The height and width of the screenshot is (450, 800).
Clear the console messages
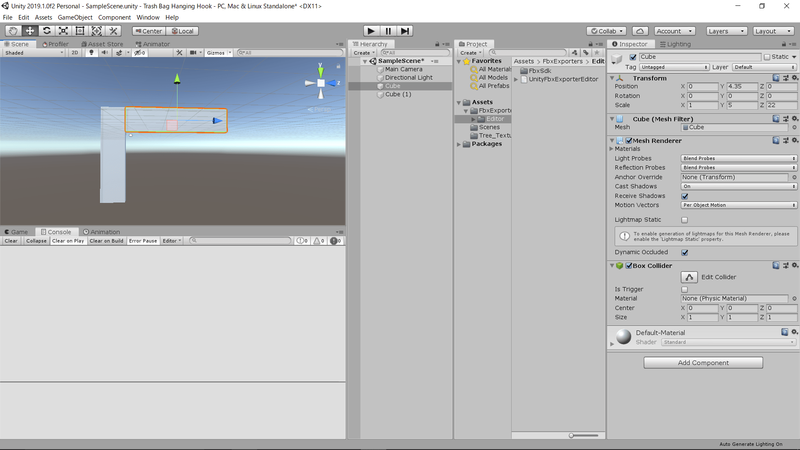coord(11,241)
